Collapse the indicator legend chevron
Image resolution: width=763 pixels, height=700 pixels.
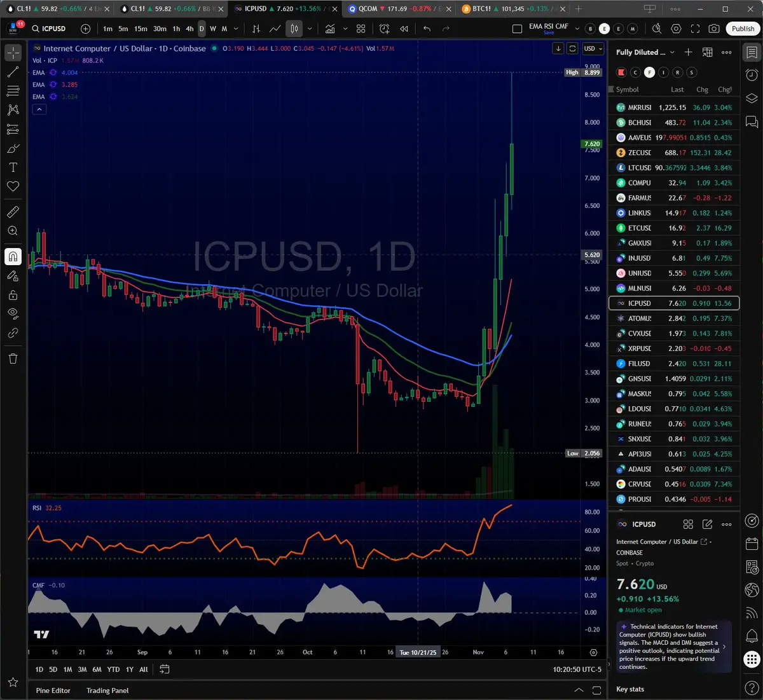click(39, 109)
